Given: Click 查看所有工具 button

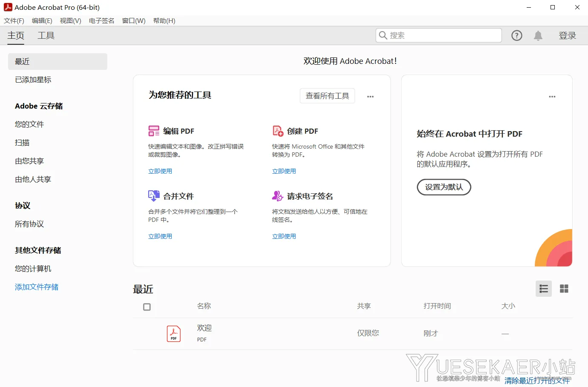Looking at the screenshot, I should click(327, 96).
